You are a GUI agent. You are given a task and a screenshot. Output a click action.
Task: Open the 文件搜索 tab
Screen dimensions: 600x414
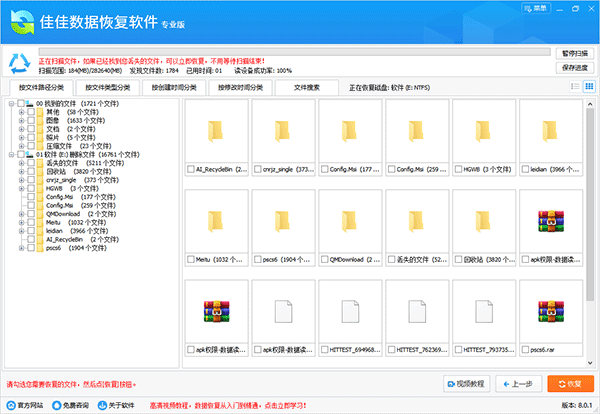307,88
